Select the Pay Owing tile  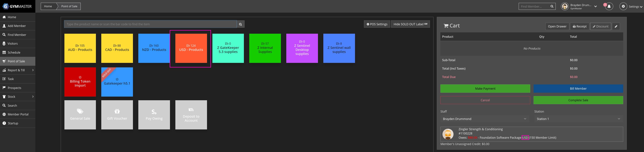click(x=154, y=115)
